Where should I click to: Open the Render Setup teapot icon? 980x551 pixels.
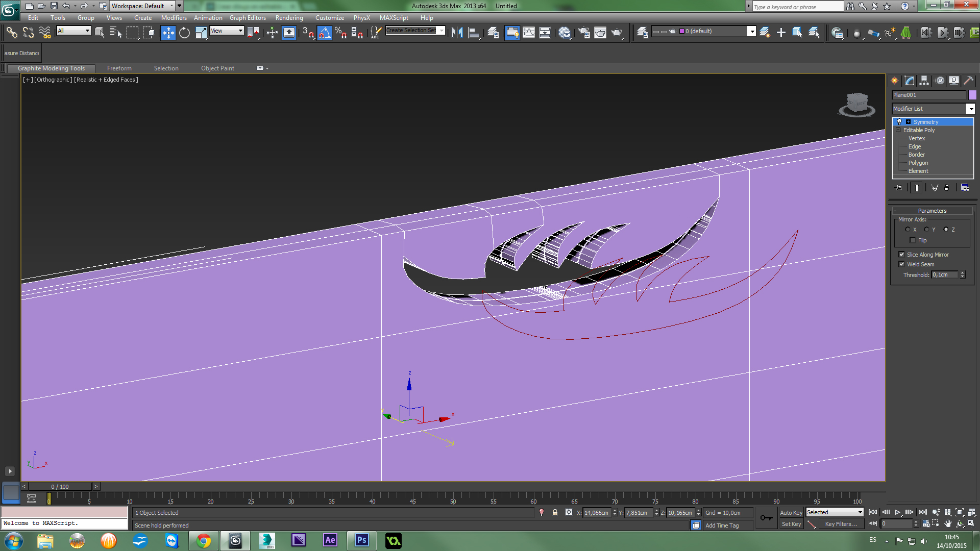point(583,33)
